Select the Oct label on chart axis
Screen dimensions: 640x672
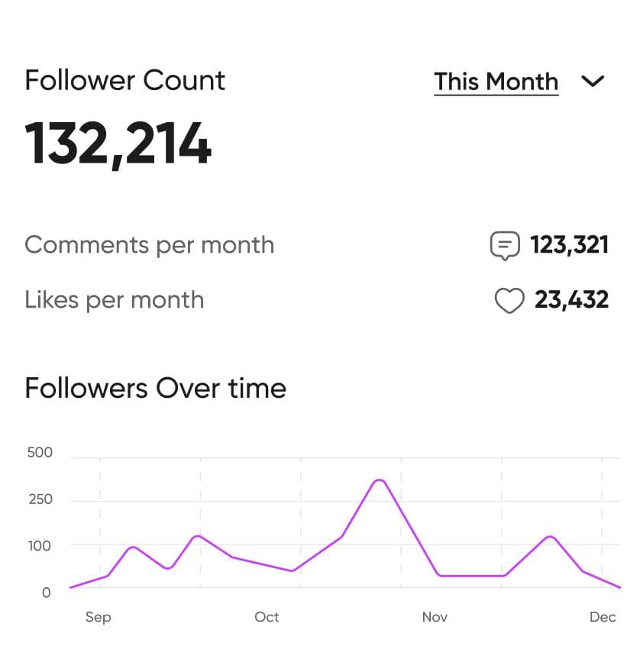tap(267, 617)
